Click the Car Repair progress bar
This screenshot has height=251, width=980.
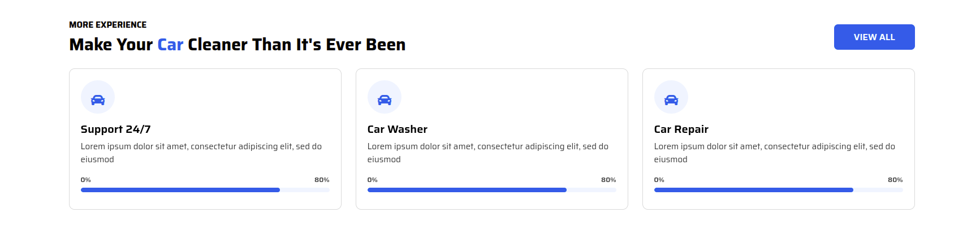[779, 190]
